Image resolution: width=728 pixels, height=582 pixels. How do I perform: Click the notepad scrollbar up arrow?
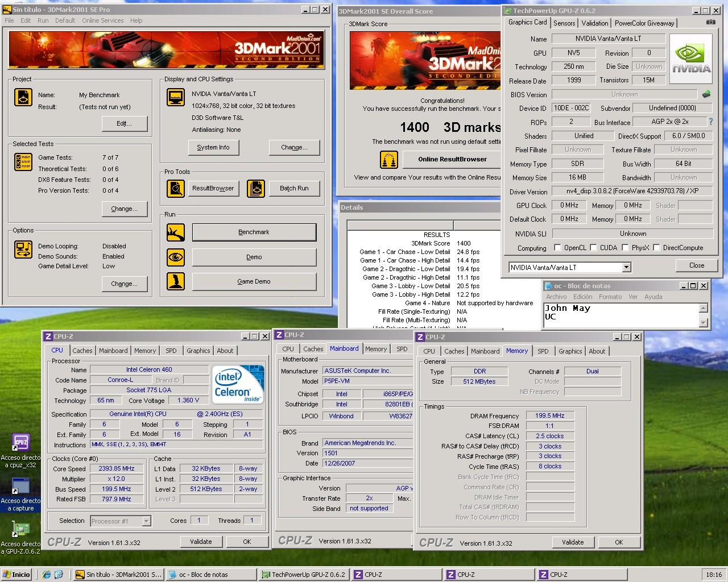704,308
